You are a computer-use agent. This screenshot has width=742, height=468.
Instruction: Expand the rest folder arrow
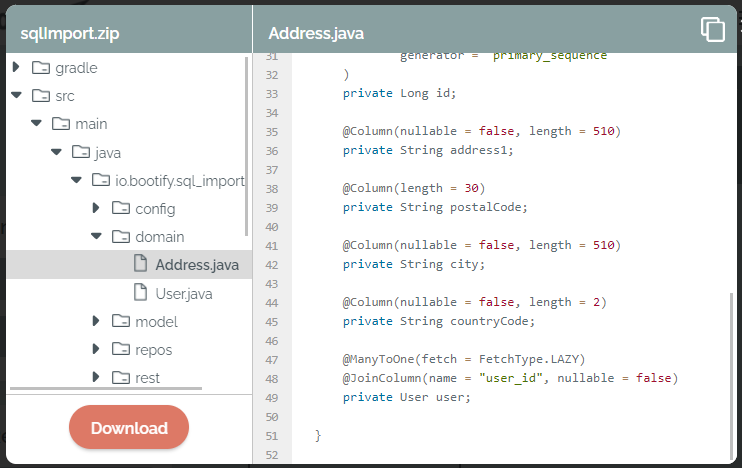tap(96, 377)
